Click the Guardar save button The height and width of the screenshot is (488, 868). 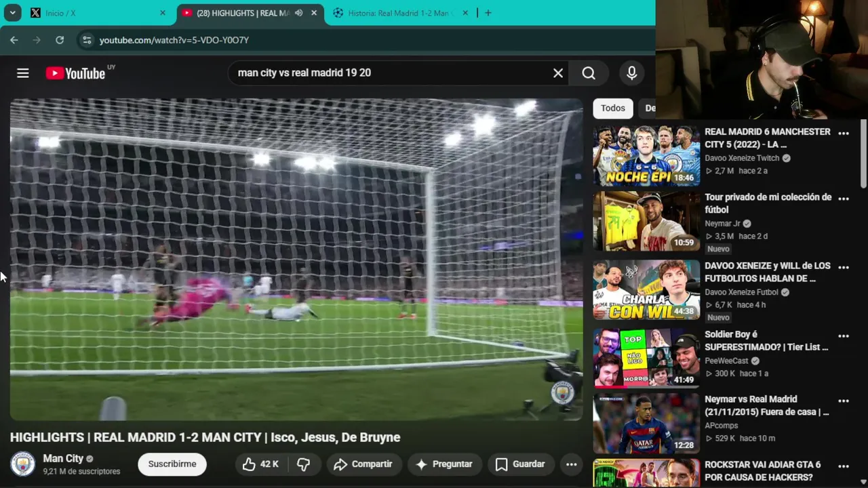click(520, 464)
